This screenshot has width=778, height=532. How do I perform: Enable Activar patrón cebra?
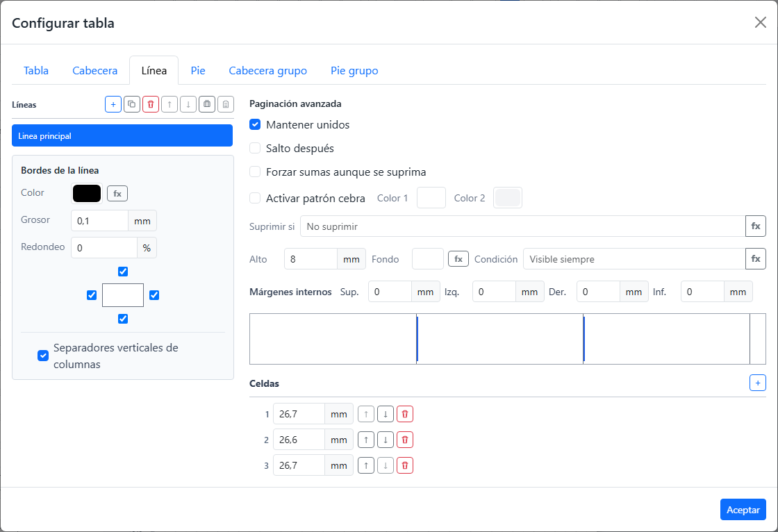click(x=255, y=198)
